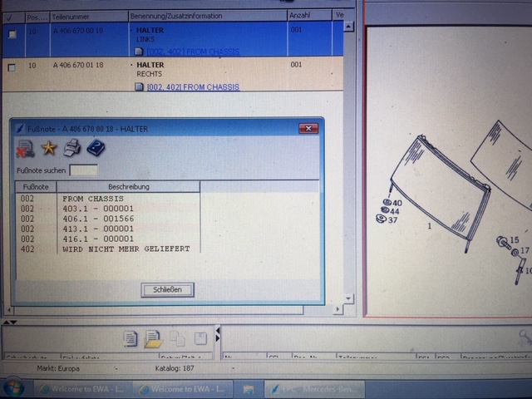
Task: Click callout number 15 in the diagram
Action: (x=515, y=240)
